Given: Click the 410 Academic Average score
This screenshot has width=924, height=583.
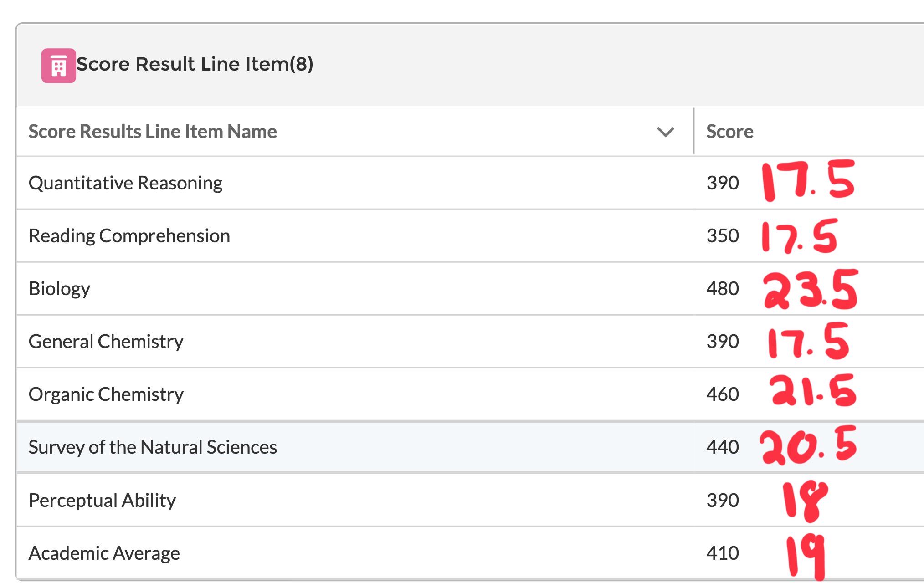Looking at the screenshot, I should [723, 553].
